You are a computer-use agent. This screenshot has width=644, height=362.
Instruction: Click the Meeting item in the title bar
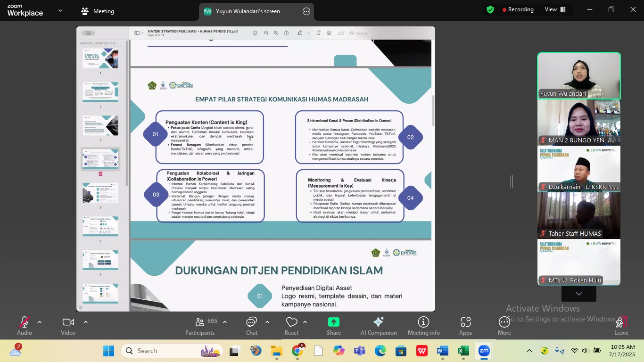pyautogui.click(x=97, y=11)
